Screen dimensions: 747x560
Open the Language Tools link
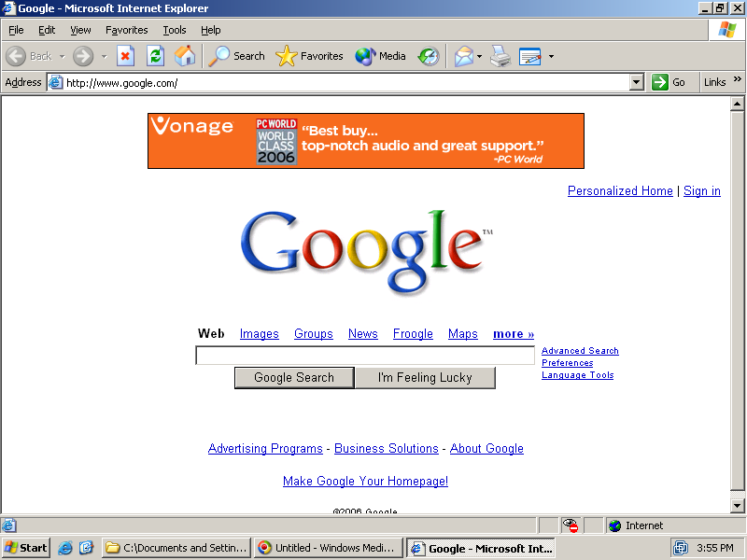click(x=577, y=375)
